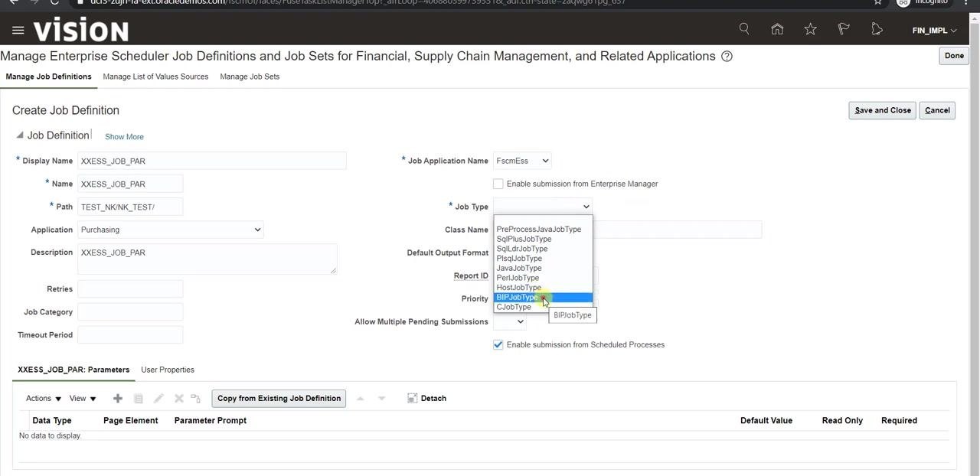Click the Path input field
Image resolution: width=980 pixels, height=476 pixels.
(x=130, y=207)
